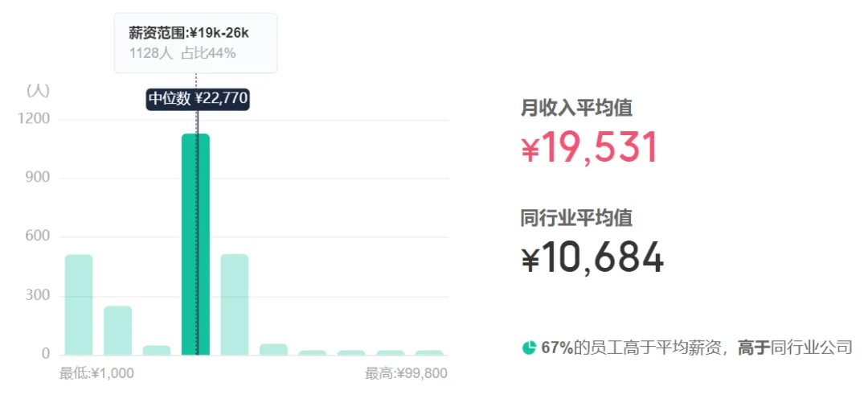This screenshot has height=403, width=868.
Task: Click the (人) y-axis unit label
Action: [x=38, y=91]
